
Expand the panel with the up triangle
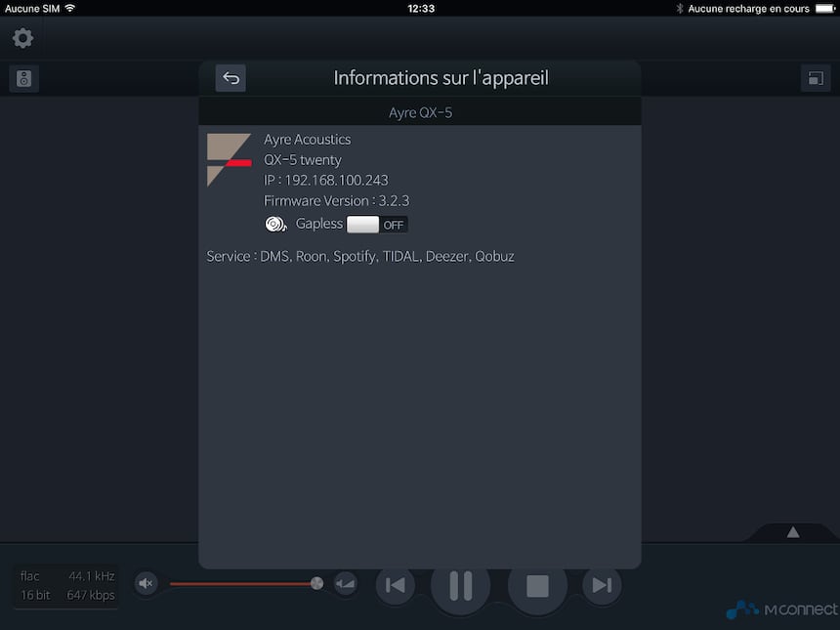[793, 532]
